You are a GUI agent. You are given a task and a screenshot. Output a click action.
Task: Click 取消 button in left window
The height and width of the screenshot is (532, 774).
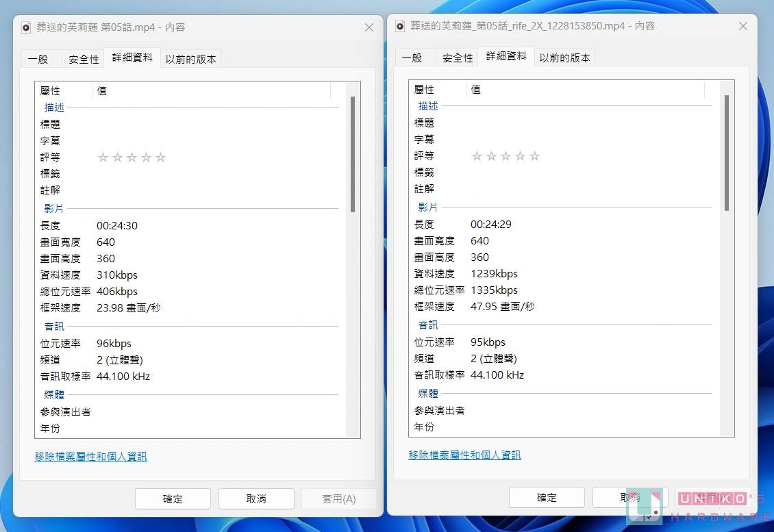[256, 499]
